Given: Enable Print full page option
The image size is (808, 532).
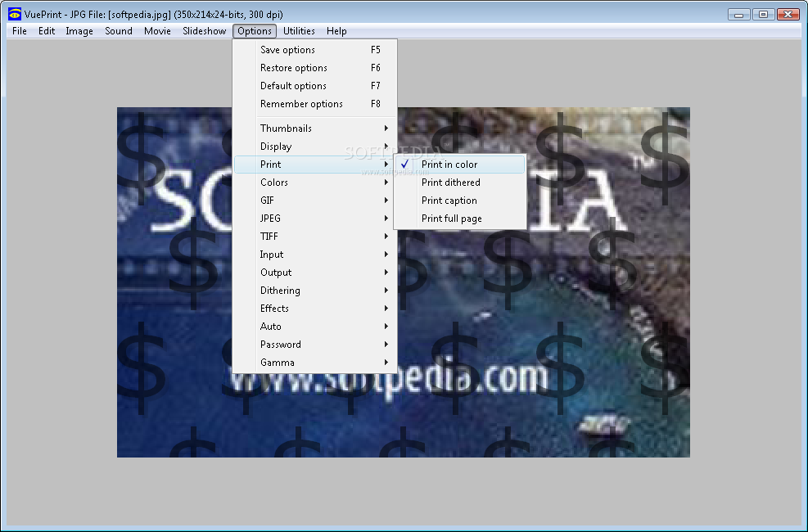Looking at the screenshot, I should [x=460, y=219].
